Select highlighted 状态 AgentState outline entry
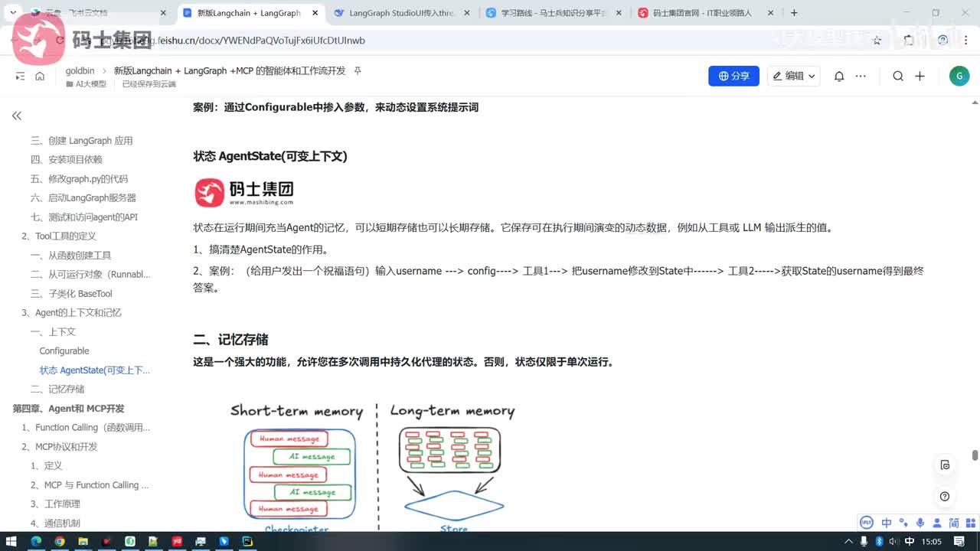This screenshot has width=980, height=551. pyautogui.click(x=95, y=370)
